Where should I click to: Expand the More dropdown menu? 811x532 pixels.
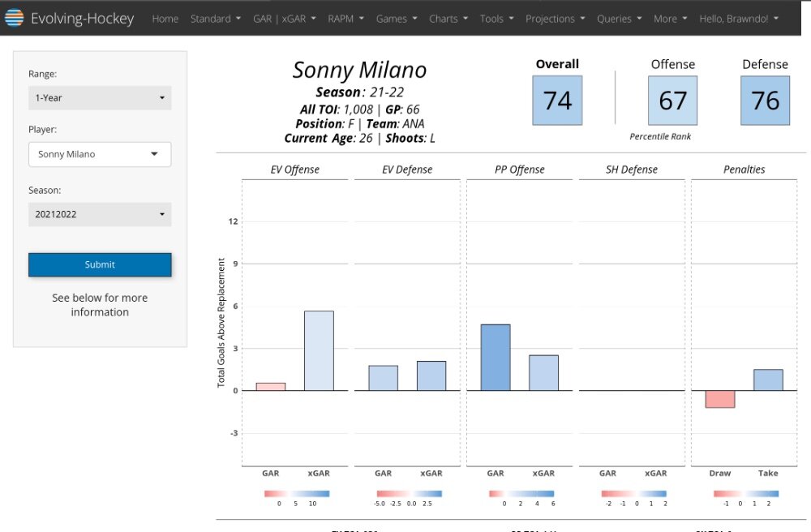click(671, 19)
